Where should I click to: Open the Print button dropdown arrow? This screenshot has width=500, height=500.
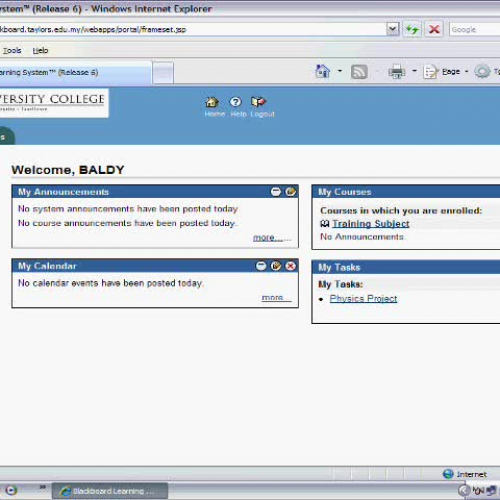point(414,71)
